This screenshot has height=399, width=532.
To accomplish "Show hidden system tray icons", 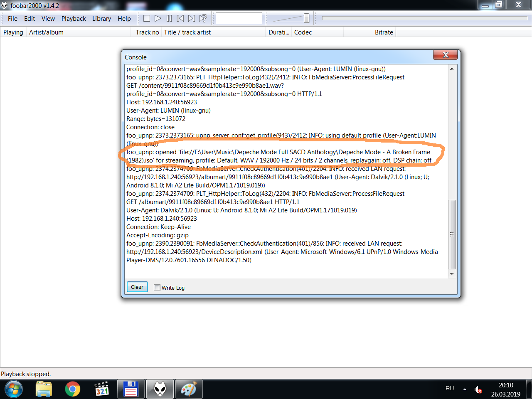I will click(465, 389).
